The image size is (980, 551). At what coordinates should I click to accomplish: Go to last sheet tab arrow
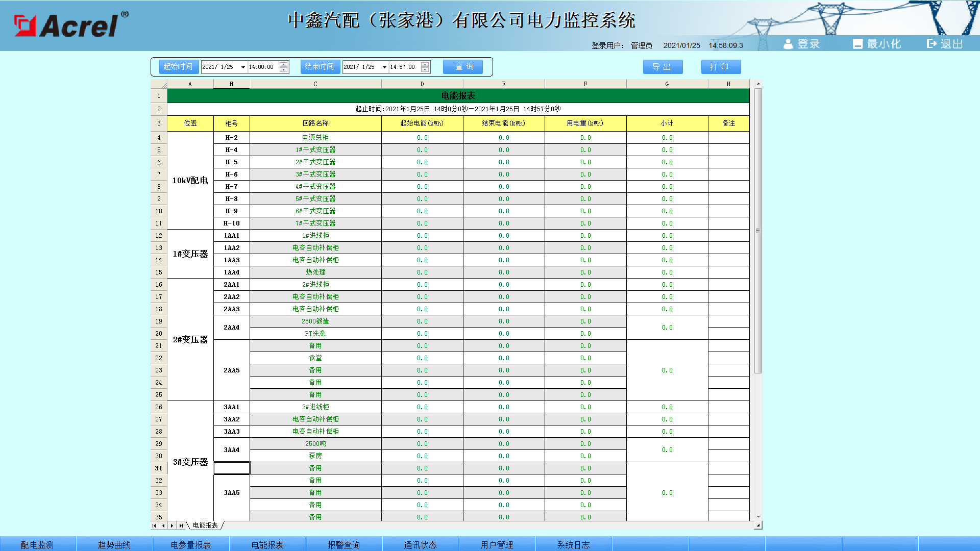(x=181, y=525)
